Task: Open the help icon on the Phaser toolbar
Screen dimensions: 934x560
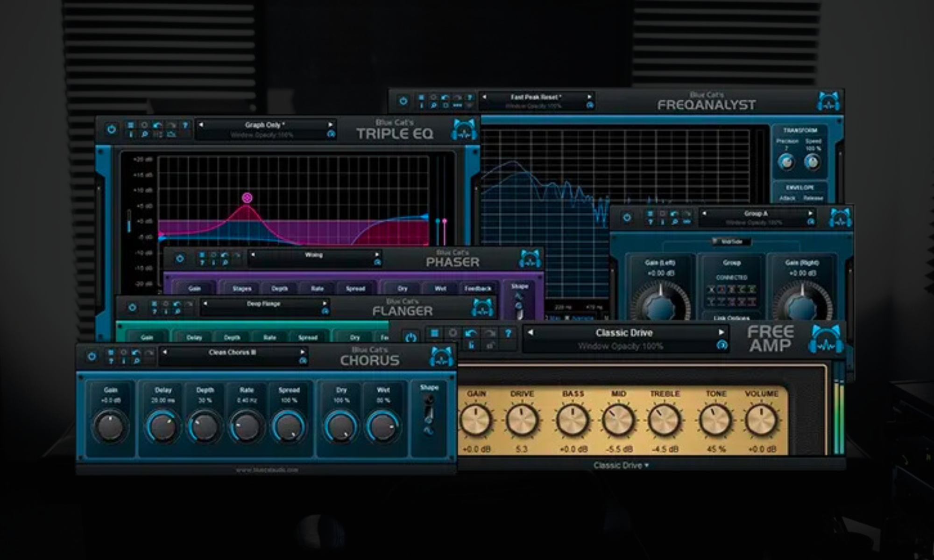Action: [203, 262]
